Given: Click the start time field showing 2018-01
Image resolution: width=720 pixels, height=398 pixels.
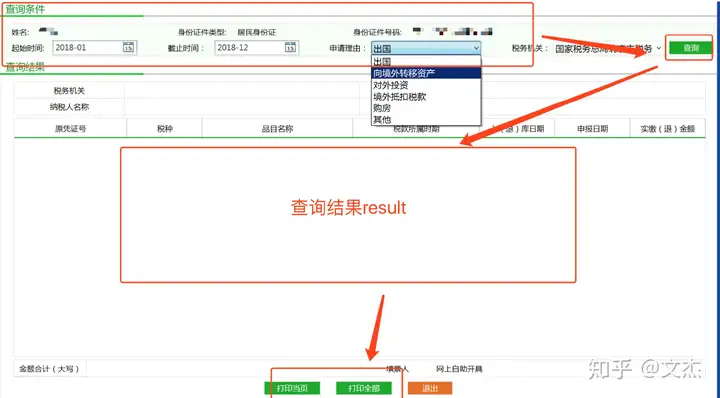Looking at the screenshot, I should pos(95,48).
